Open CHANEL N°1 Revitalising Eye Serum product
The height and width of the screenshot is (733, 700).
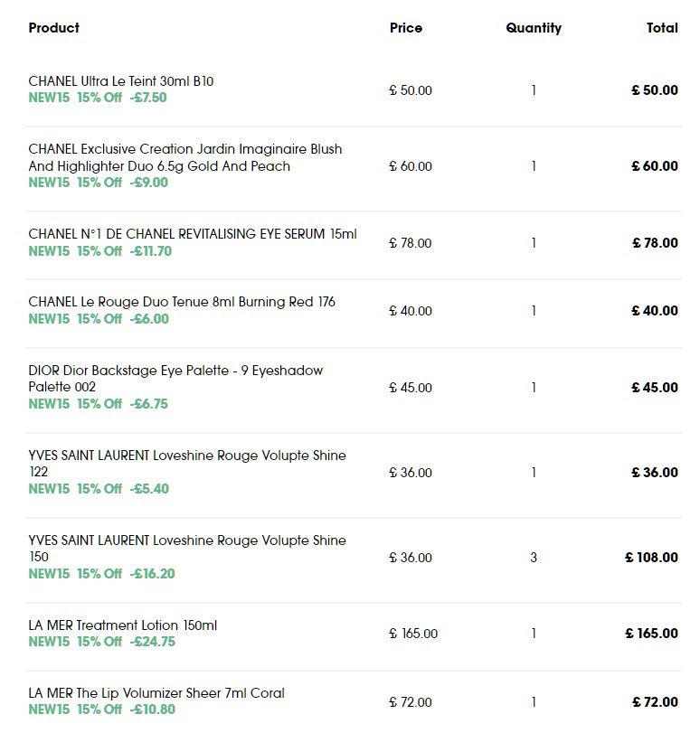(192, 234)
